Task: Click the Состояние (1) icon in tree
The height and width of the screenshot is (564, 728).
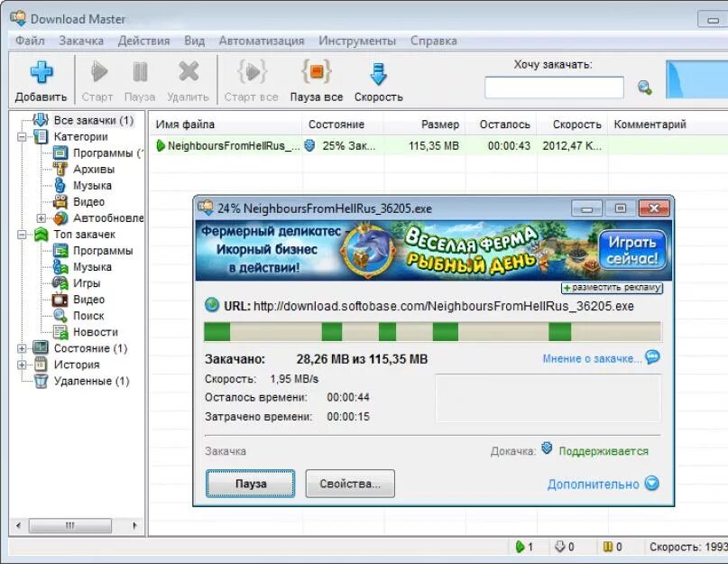Action: click(41, 348)
